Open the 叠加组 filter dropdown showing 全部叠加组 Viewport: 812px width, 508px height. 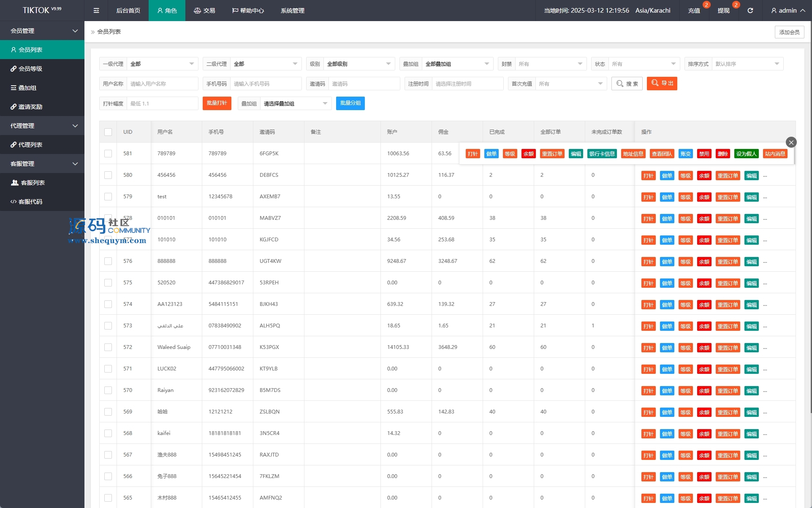[457, 64]
